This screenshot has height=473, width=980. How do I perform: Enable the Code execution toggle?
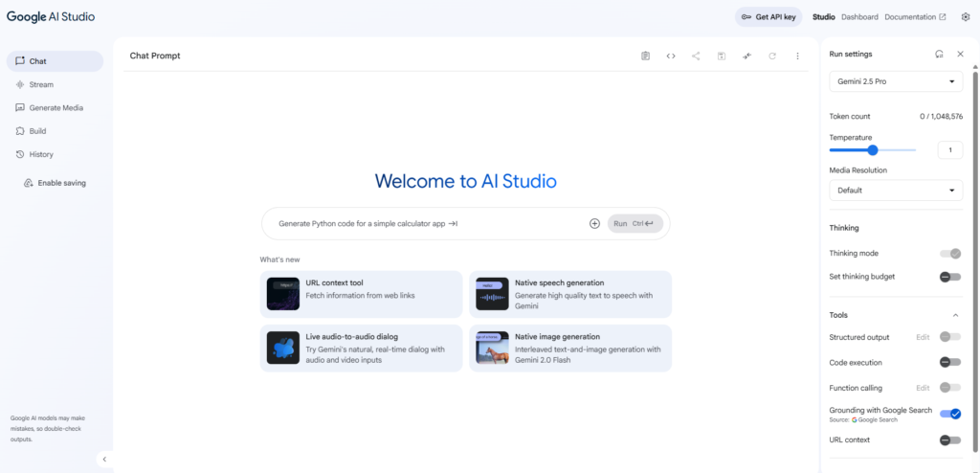click(x=949, y=362)
